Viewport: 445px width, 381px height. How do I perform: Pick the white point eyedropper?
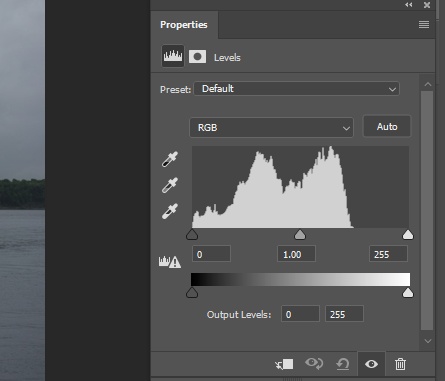point(170,211)
